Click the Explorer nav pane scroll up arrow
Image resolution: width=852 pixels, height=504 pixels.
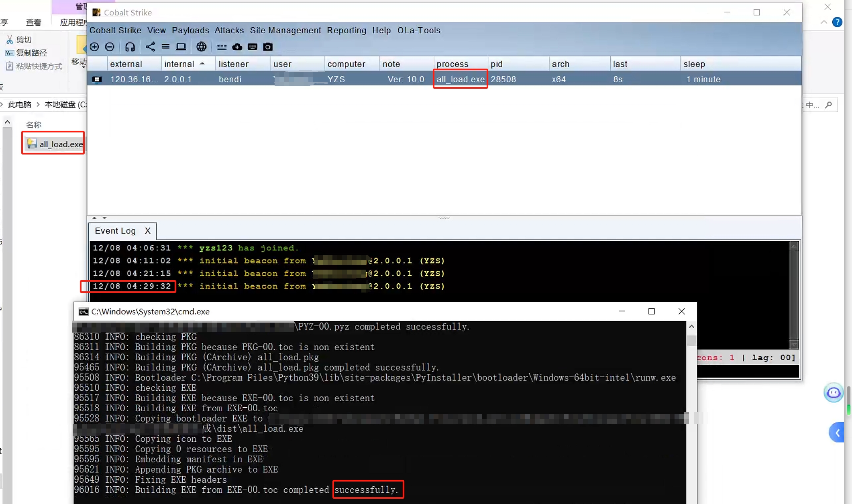click(7, 122)
